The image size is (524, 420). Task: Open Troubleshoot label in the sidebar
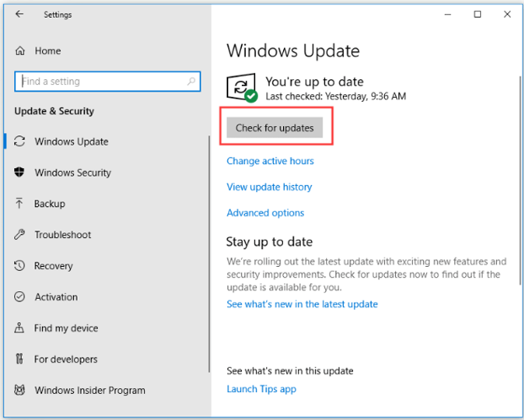coord(63,235)
